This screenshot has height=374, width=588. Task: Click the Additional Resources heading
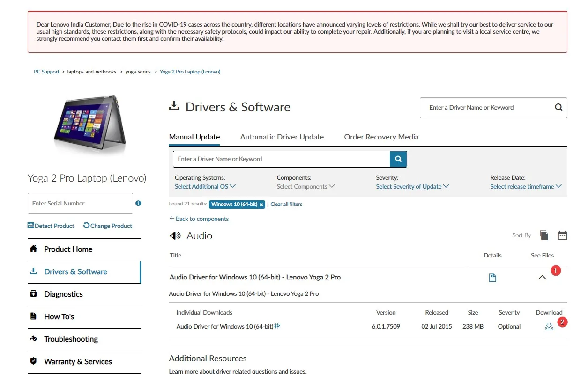[208, 359]
